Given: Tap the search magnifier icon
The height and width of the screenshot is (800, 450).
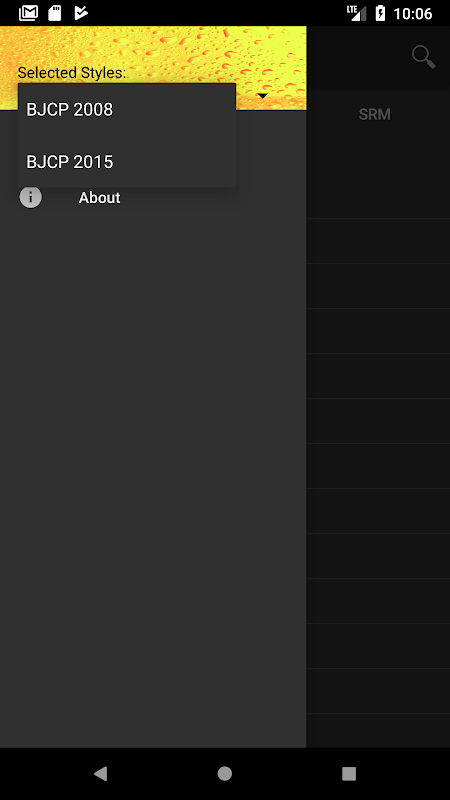Looking at the screenshot, I should (x=423, y=57).
